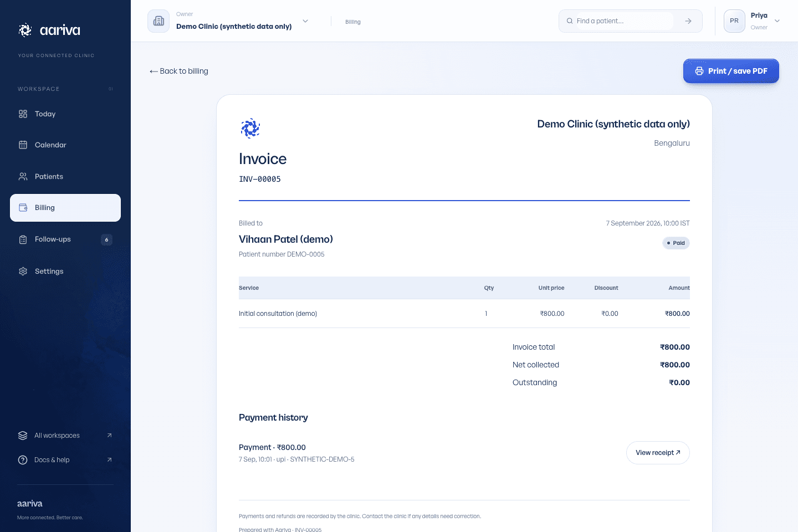Screen dimensions: 798x532
Task: Click the aariva logo icon in sidebar
Action: pyautogui.click(x=25, y=30)
